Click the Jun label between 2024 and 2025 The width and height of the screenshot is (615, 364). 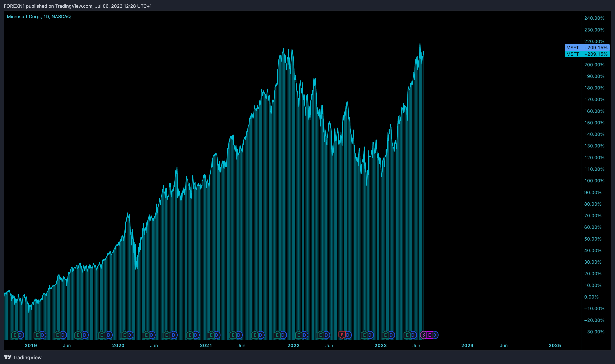[504, 346]
